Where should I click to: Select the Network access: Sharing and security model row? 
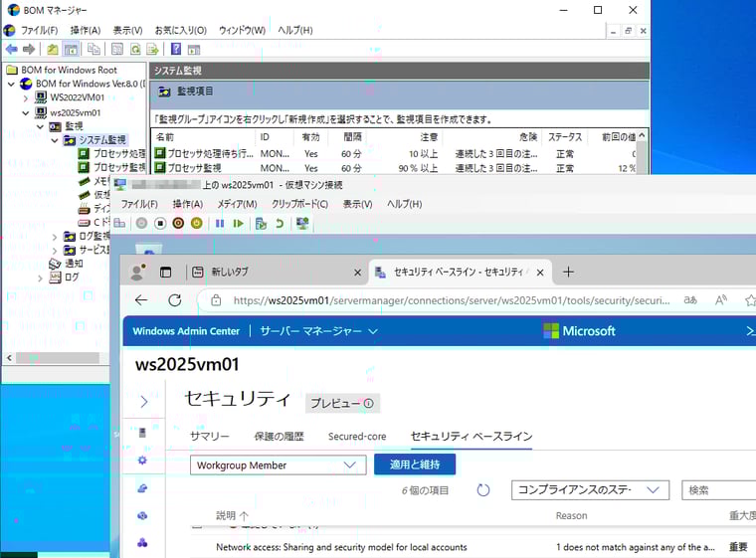(x=472, y=547)
